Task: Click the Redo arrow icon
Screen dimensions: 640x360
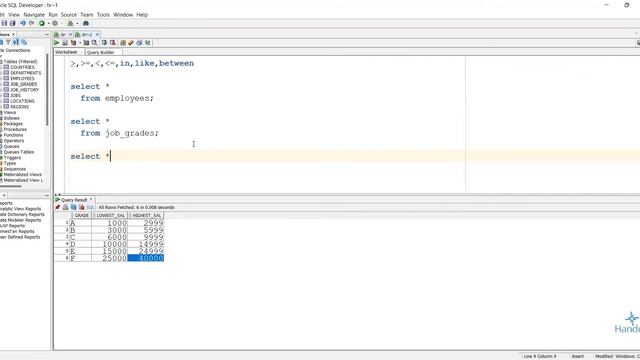Action: point(31,23)
